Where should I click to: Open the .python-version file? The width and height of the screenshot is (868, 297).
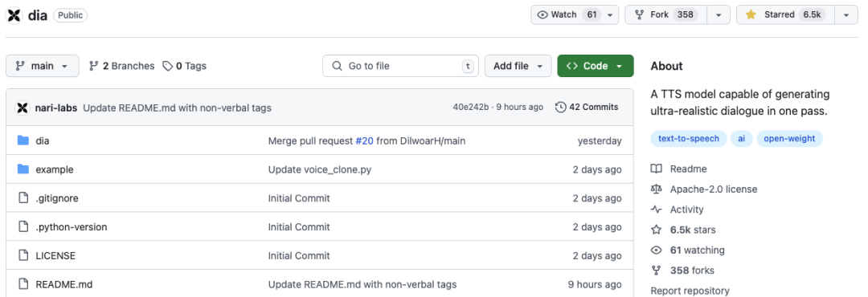coord(72,227)
